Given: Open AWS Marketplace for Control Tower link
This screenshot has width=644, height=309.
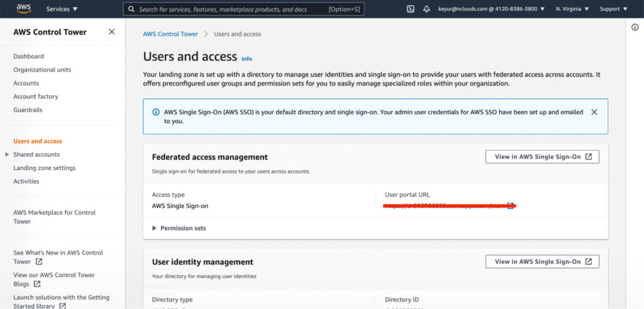Looking at the screenshot, I should (54, 217).
